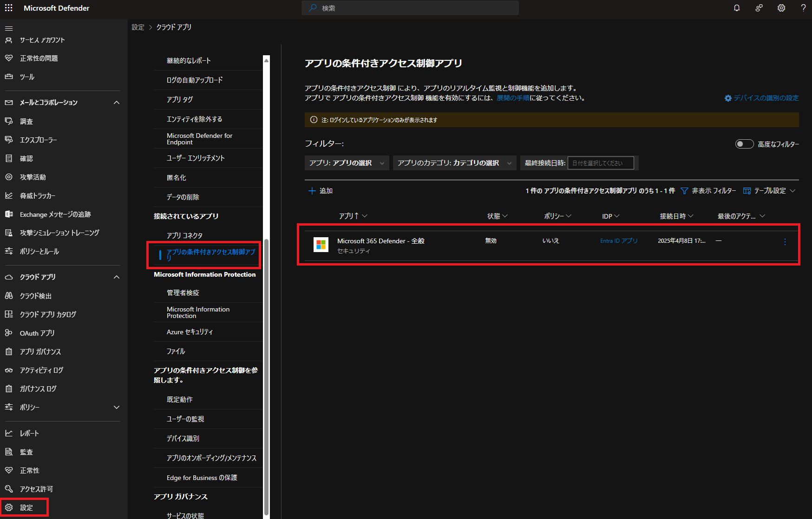The image size is (812, 519).
Task: Open ユーザー エンリッチメント settings item
Action: click(208, 158)
